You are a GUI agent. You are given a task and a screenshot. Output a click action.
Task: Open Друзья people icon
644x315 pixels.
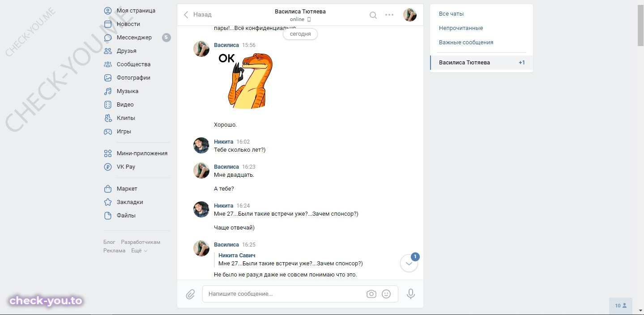[107, 51]
